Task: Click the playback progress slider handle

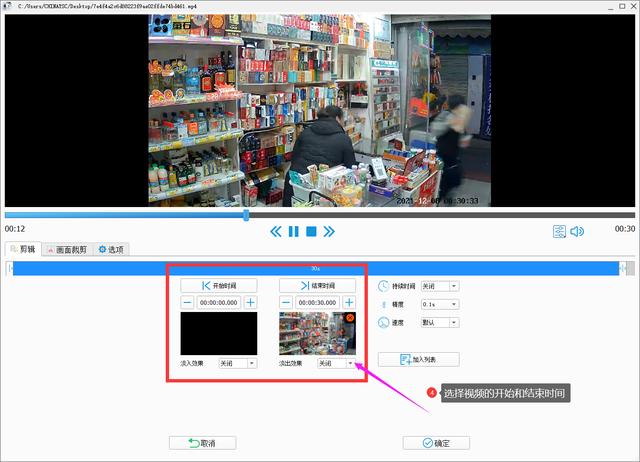Action: click(x=246, y=214)
